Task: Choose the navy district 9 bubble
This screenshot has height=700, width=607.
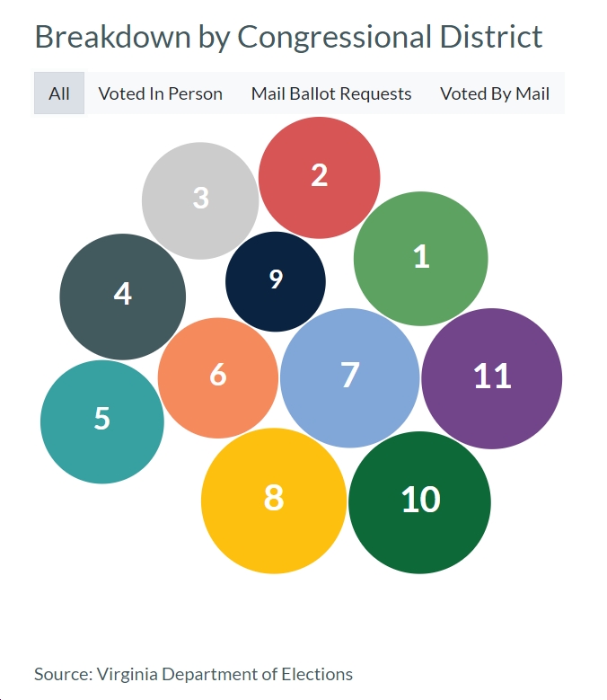Action: coord(276,281)
